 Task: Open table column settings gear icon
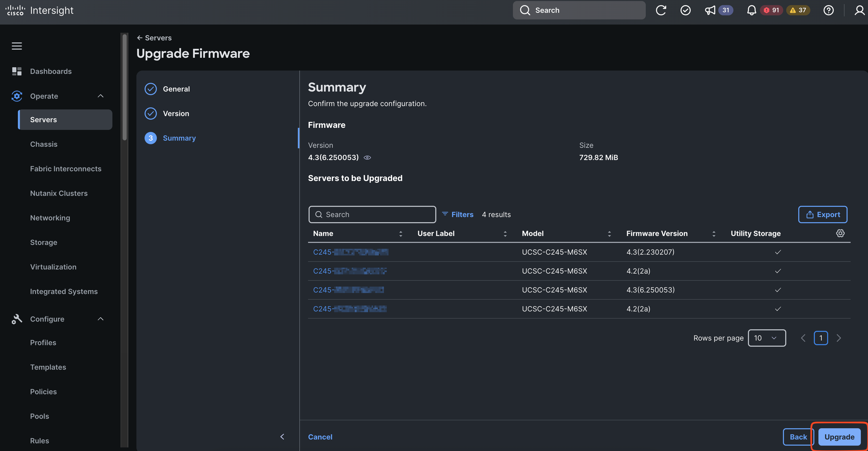840,233
